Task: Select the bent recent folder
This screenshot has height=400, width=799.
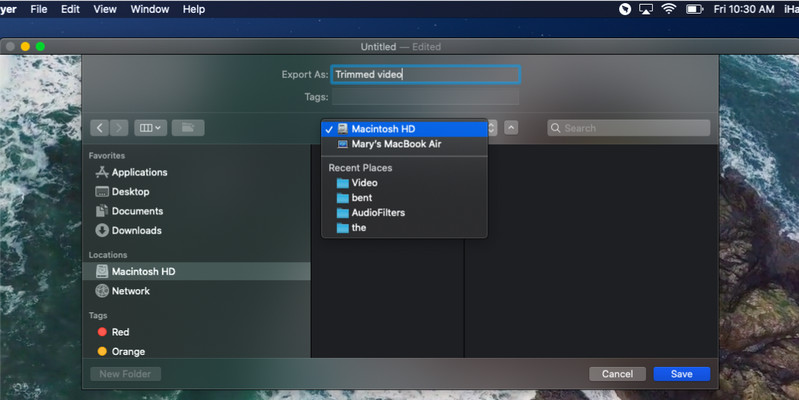Action: pos(405,198)
